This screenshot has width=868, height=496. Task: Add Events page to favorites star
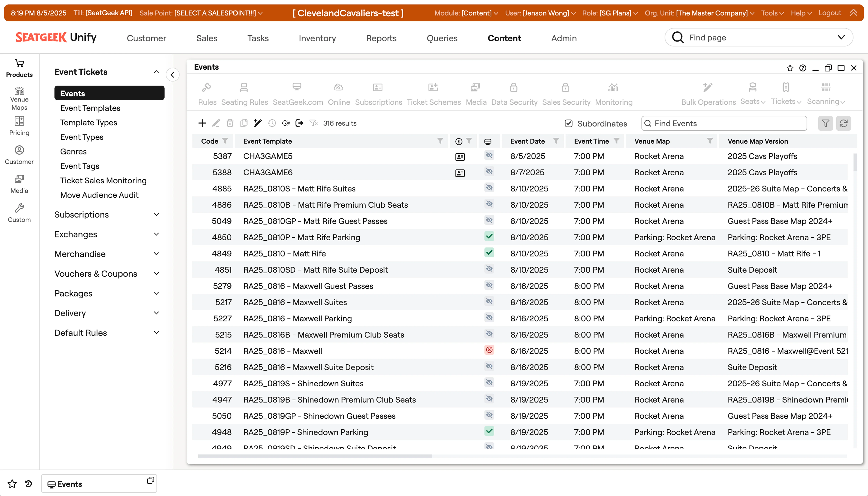790,68
